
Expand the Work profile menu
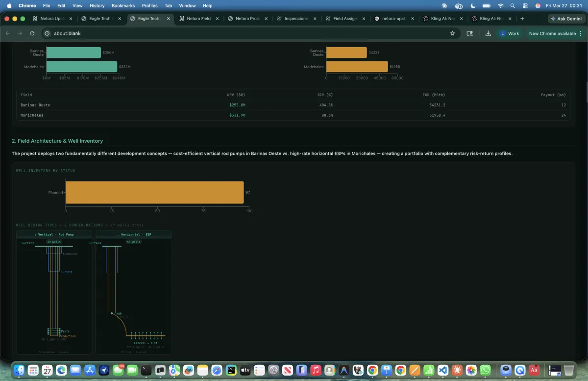(x=509, y=33)
